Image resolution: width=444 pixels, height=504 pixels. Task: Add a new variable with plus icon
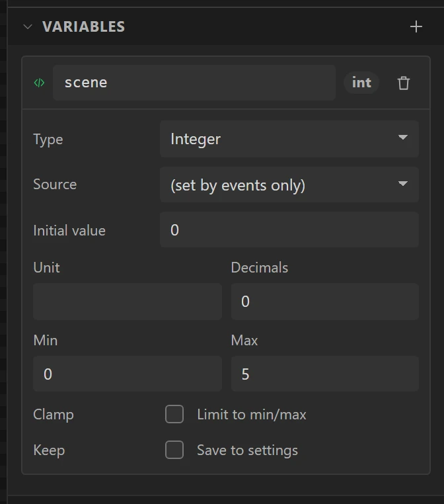click(x=416, y=26)
